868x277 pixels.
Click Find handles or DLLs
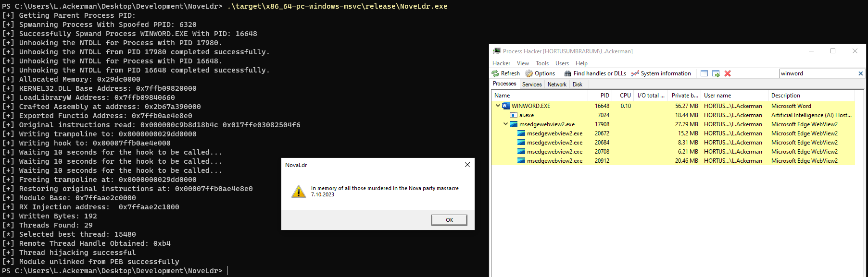click(x=595, y=73)
